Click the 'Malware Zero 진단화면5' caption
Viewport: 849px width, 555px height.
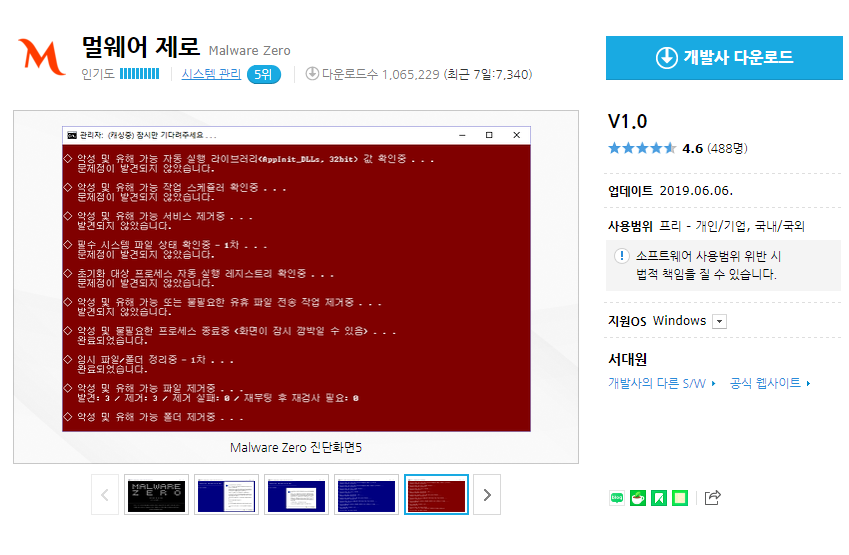coord(296,448)
